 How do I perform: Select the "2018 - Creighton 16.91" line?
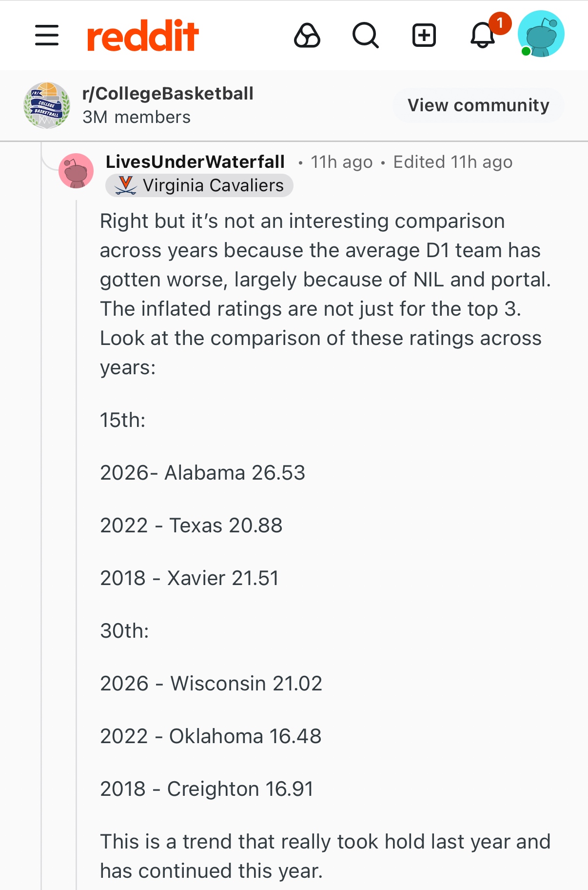tap(207, 789)
